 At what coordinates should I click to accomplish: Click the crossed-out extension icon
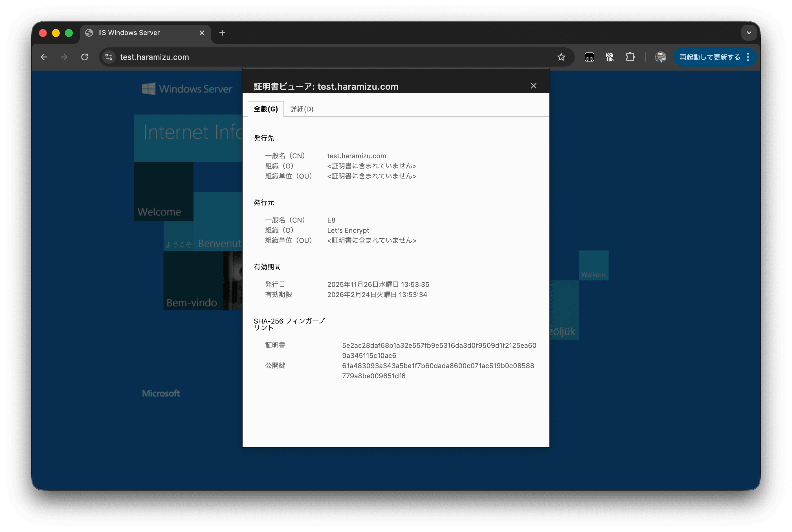click(610, 57)
